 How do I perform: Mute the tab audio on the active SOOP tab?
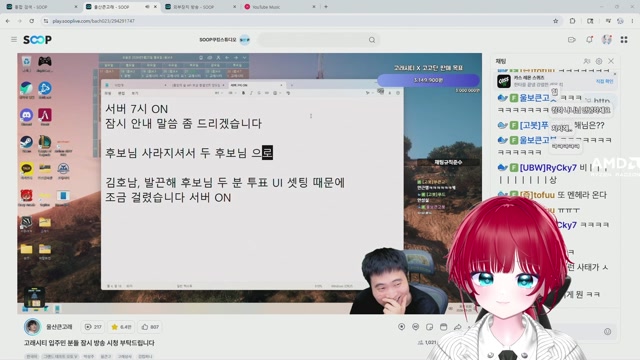point(147,7)
